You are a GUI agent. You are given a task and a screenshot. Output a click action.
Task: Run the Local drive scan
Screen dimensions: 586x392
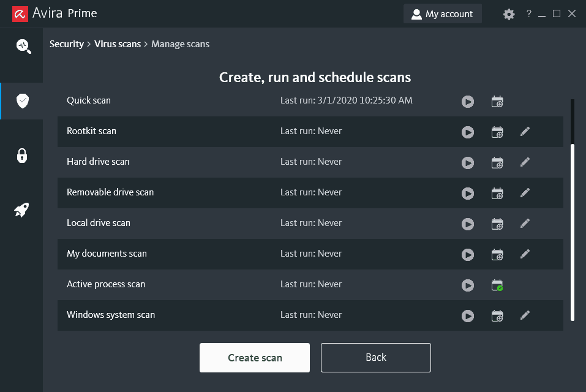[x=468, y=224]
